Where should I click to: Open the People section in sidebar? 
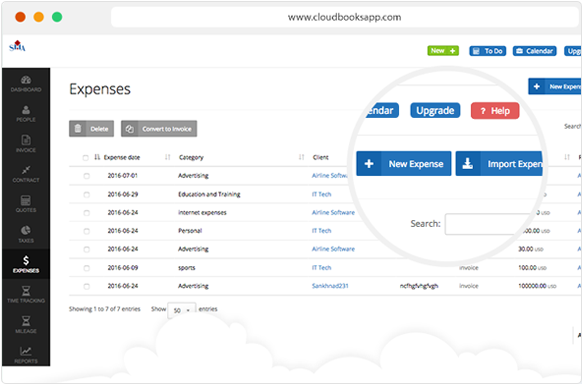click(x=26, y=114)
